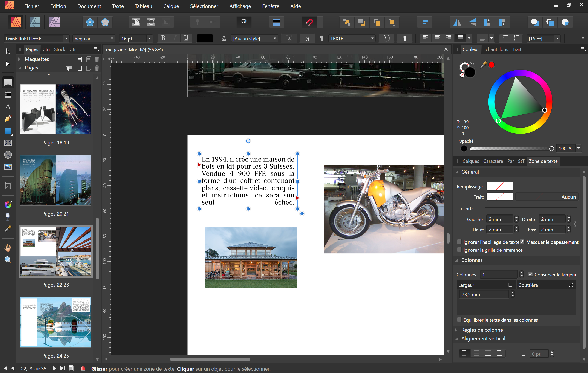Open the font style Regular dropdown
Image resolution: width=588 pixels, height=373 pixels.
(112, 38)
